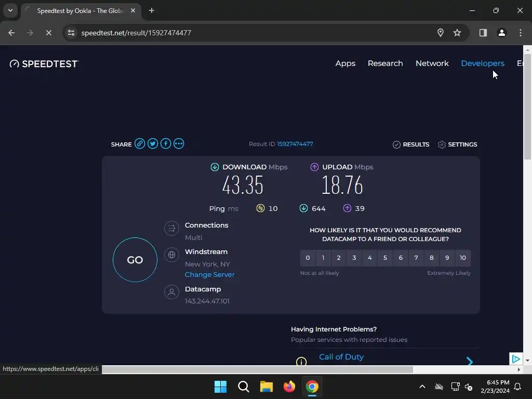The height and width of the screenshot is (399, 532).
Task: Click the New York, NY text
Action: [207, 264]
